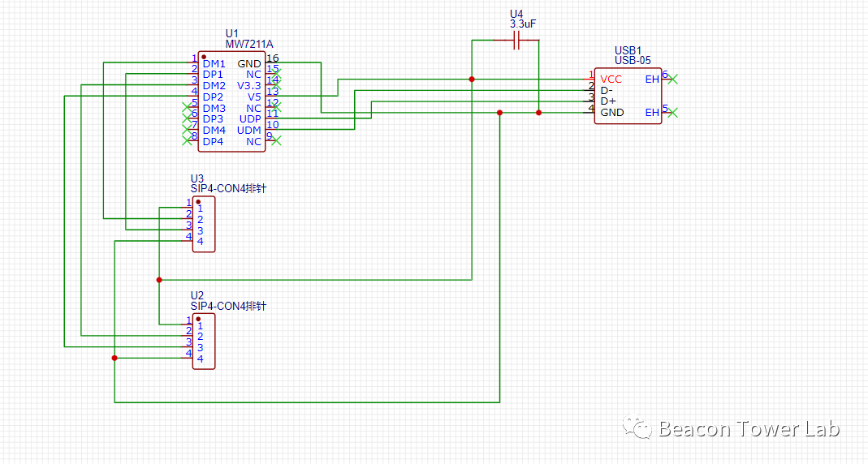The image size is (868, 464).
Task: Click the UDM pin label
Action: tap(249, 131)
